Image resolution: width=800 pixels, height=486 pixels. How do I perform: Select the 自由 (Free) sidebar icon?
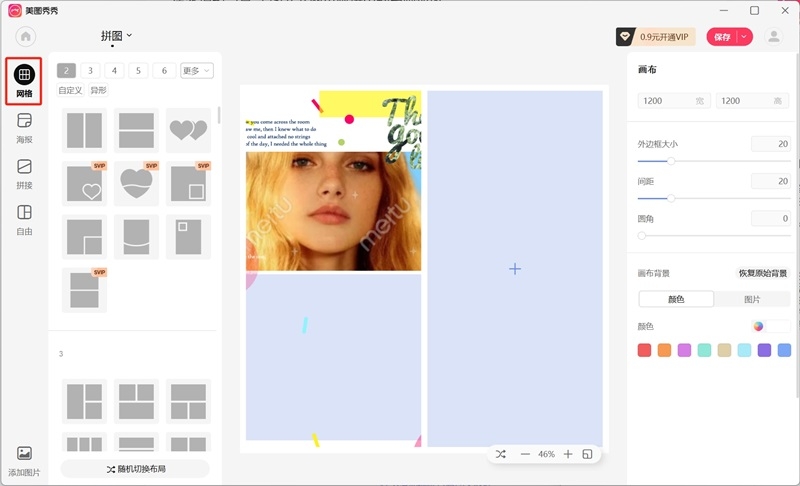25,217
